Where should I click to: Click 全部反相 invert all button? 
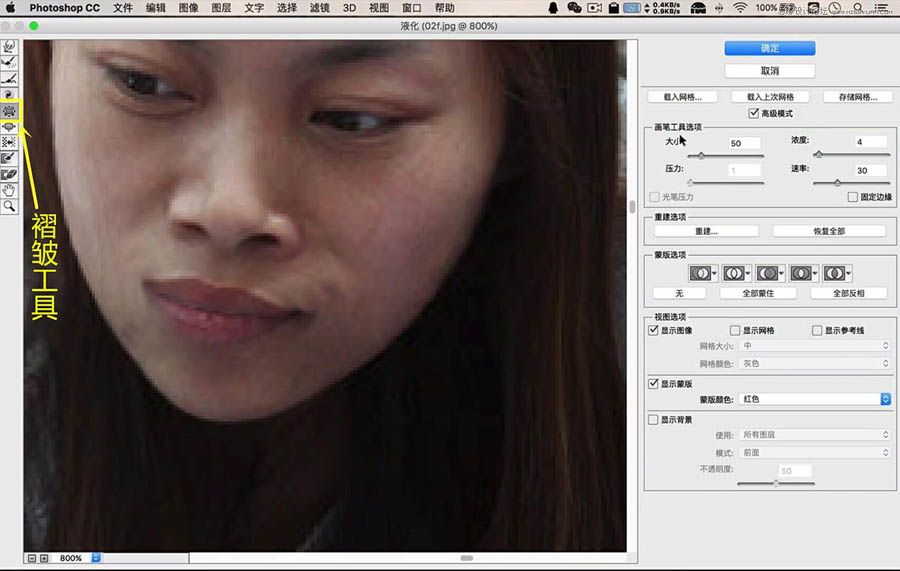849,293
